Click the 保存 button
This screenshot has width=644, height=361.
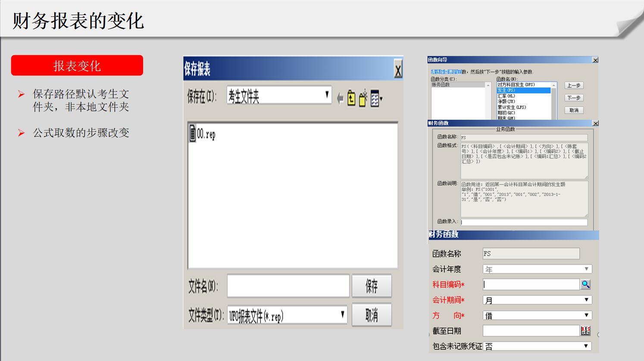click(x=372, y=286)
